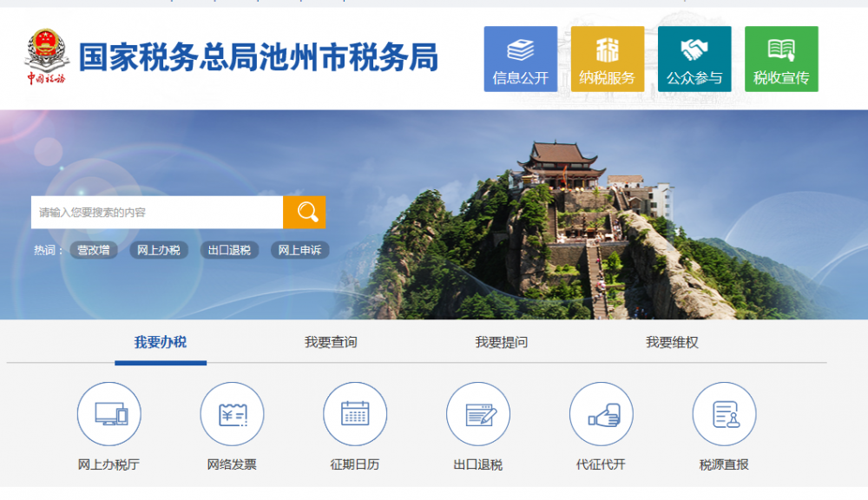
Task: Click inside the search input box
Action: coord(156,211)
